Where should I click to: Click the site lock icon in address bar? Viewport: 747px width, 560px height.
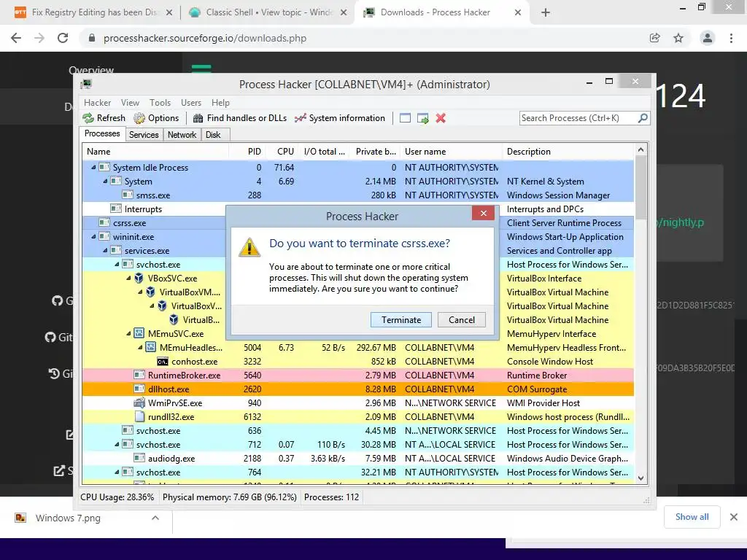click(93, 38)
